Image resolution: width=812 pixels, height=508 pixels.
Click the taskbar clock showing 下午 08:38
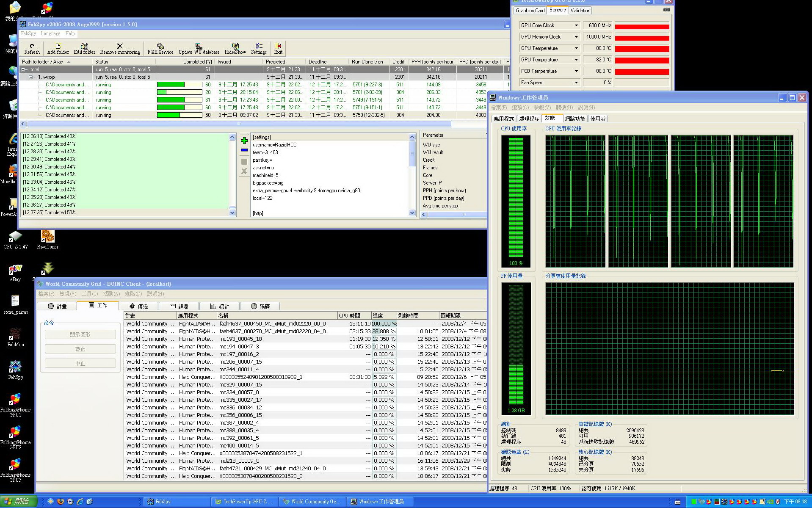coord(795,502)
